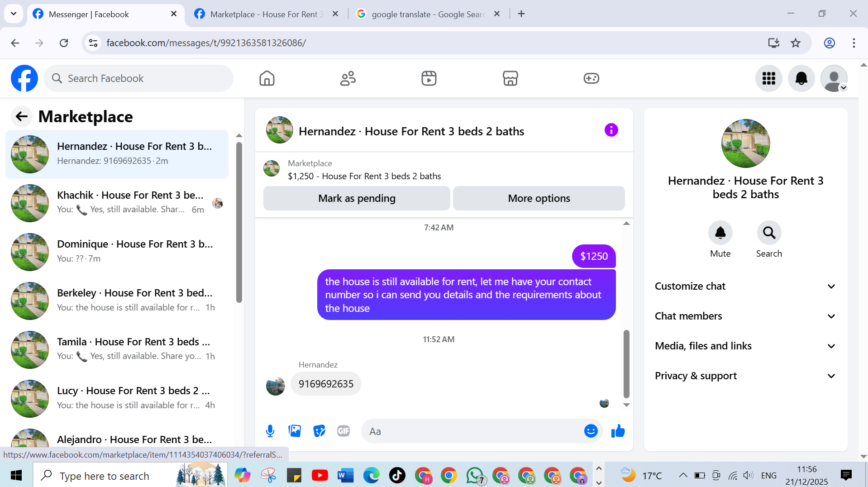868x487 pixels.
Task: Expand Customize chat section
Action: click(x=745, y=286)
